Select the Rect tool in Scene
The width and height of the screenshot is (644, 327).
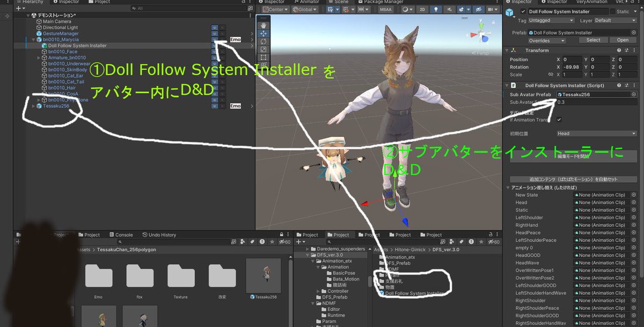pyautogui.click(x=264, y=57)
